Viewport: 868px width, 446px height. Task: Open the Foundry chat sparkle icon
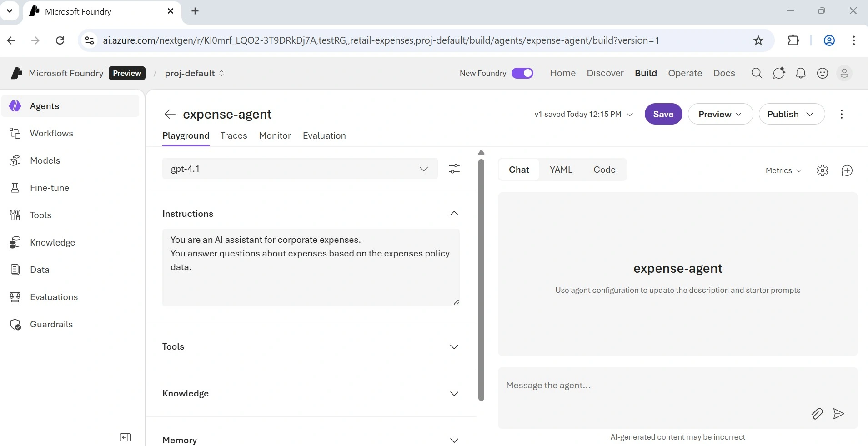[779, 73]
